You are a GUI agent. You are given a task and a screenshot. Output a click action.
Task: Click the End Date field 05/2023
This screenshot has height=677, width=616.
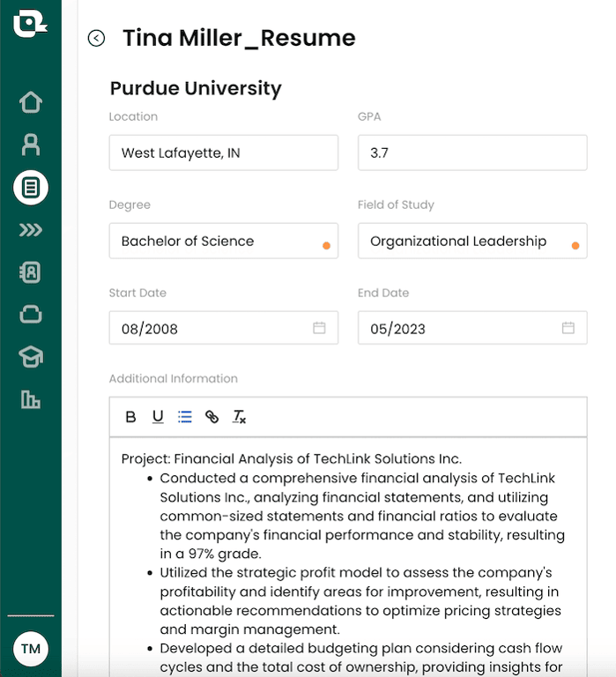tap(472, 328)
